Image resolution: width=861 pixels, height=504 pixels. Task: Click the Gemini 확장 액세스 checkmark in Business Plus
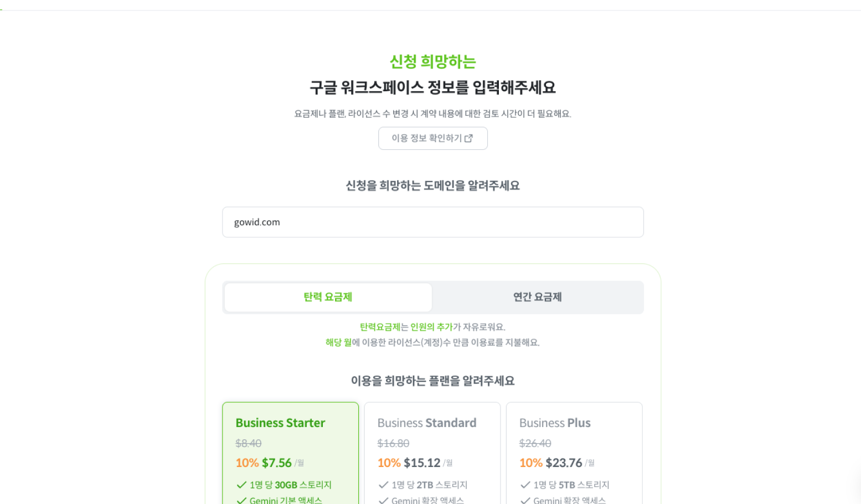(x=525, y=500)
